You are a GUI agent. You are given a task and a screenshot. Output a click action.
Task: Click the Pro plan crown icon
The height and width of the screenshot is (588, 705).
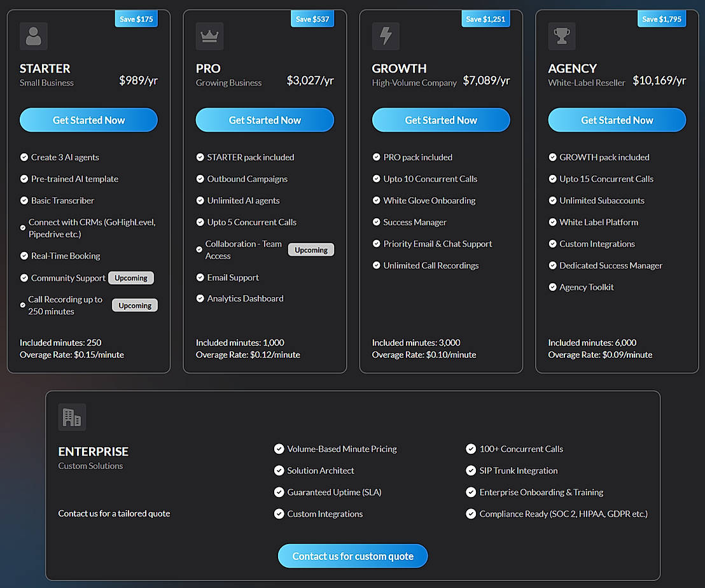[209, 36]
